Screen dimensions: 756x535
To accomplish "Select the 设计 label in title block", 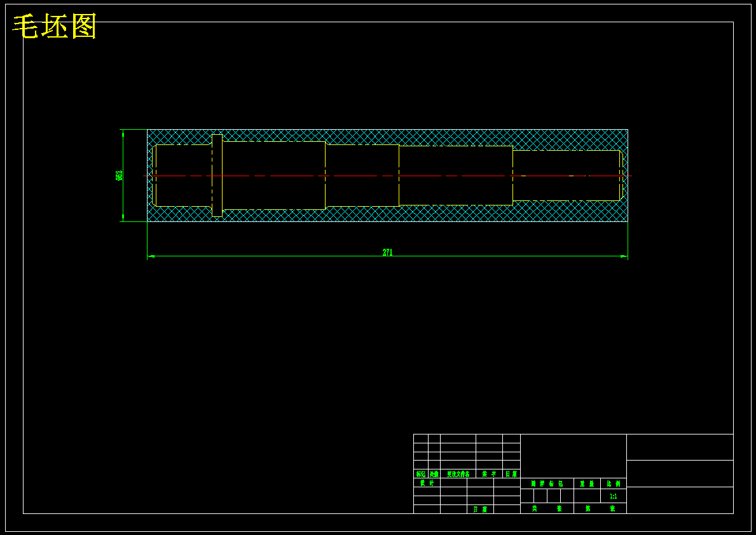I will (x=427, y=483).
